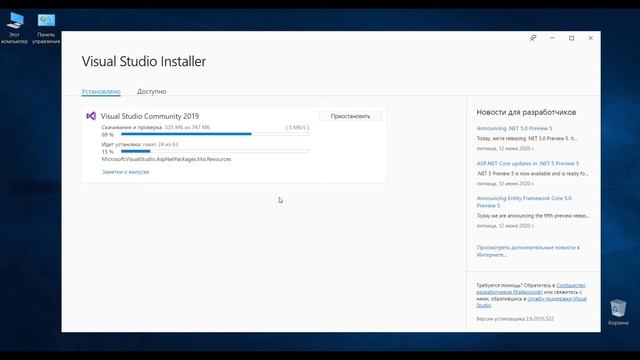Click the download progress bar at 69 %
The image size is (640, 360).
point(215,134)
